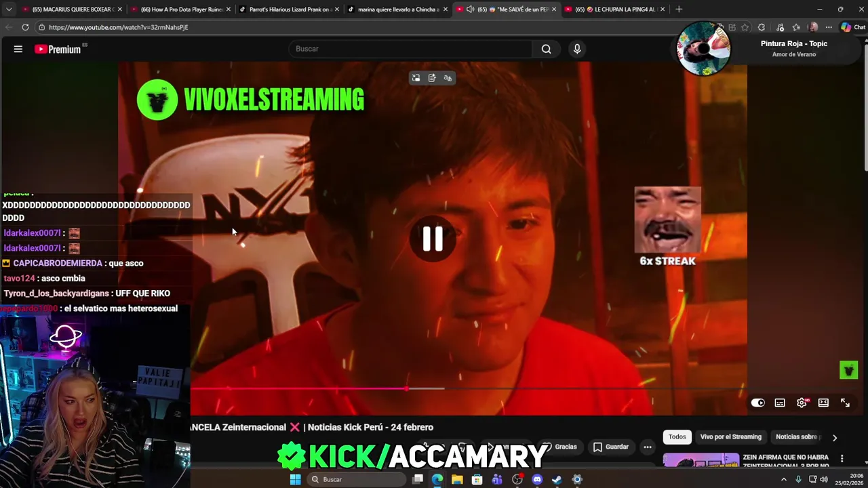Click the middle overlay icon above video

pyautogui.click(x=432, y=78)
